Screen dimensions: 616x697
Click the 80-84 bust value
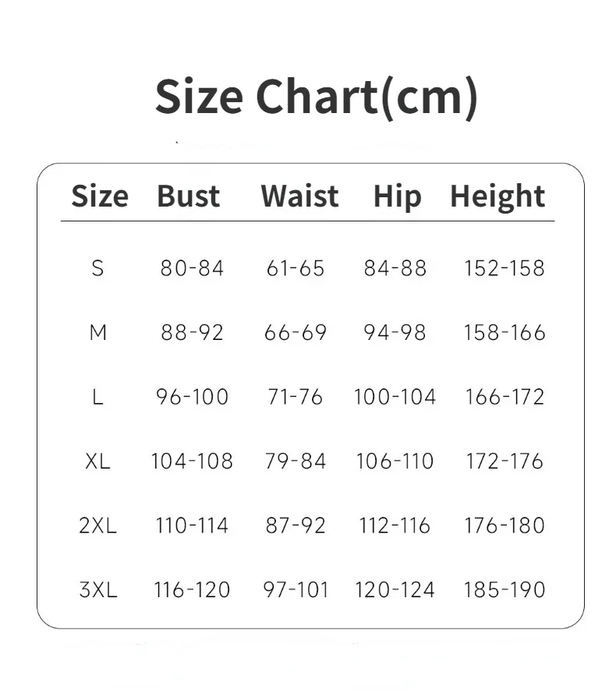pos(192,268)
